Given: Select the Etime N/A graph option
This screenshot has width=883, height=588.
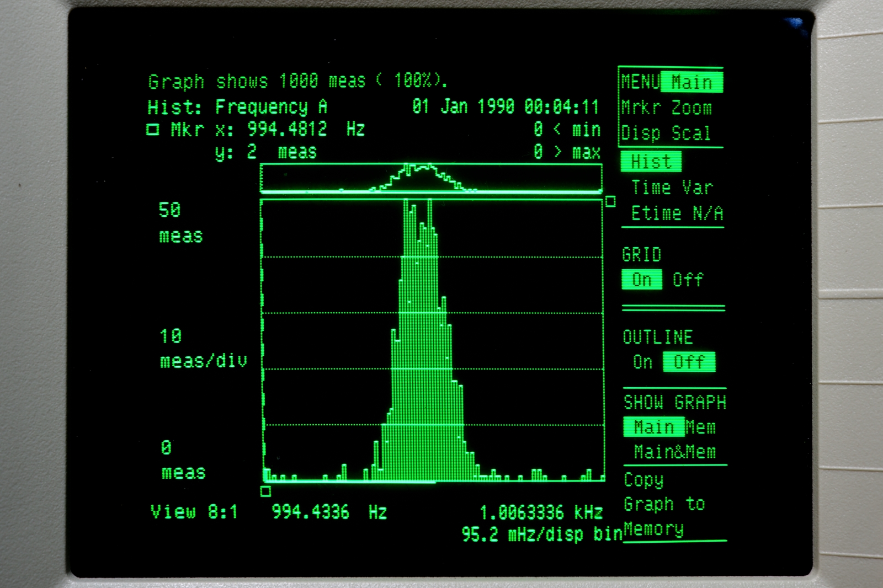Looking at the screenshot, I should (677, 213).
